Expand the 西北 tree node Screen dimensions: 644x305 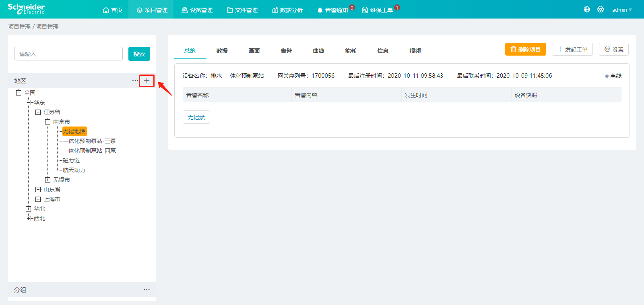pyautogui.click(x=28, y=218)
